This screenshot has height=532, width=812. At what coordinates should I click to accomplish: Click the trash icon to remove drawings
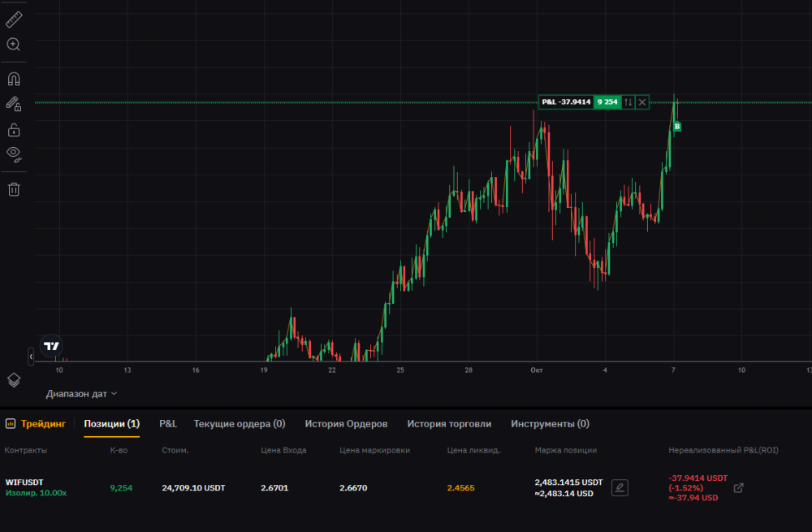(x=14, y=189)
